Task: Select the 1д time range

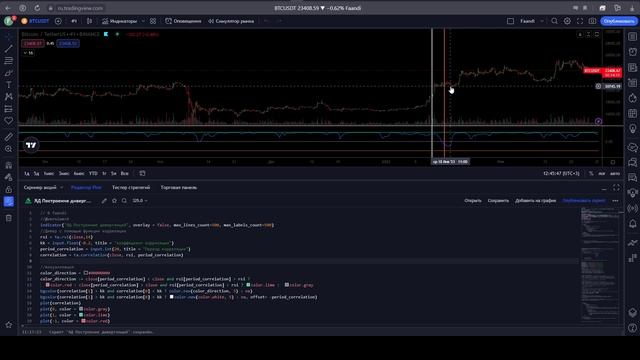Action: pyautogui.click(x=27, y=173)
